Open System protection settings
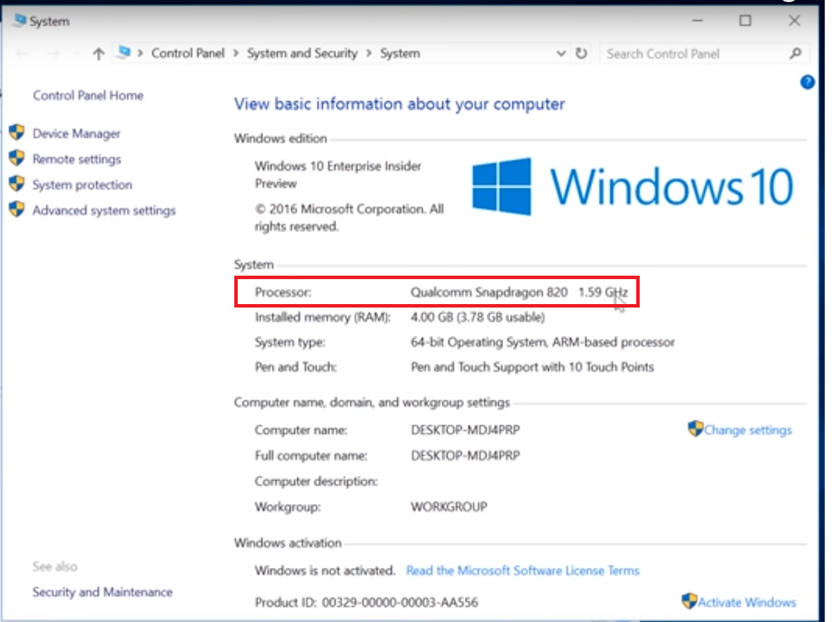The width and height of the screenshot is (840, 622). pos(82,185)
